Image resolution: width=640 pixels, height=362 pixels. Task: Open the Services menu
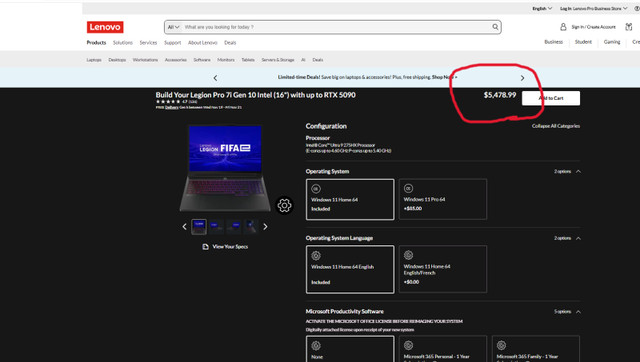pos(148,42)
